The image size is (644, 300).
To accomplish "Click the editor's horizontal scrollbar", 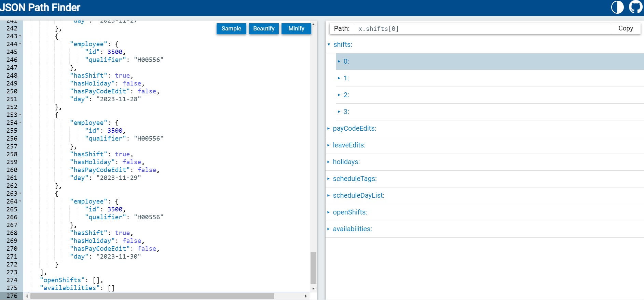I will tap(152, 296).
